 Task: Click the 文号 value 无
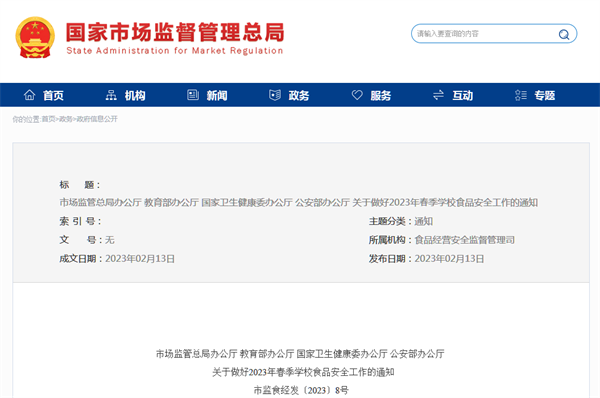coord(110,240)
